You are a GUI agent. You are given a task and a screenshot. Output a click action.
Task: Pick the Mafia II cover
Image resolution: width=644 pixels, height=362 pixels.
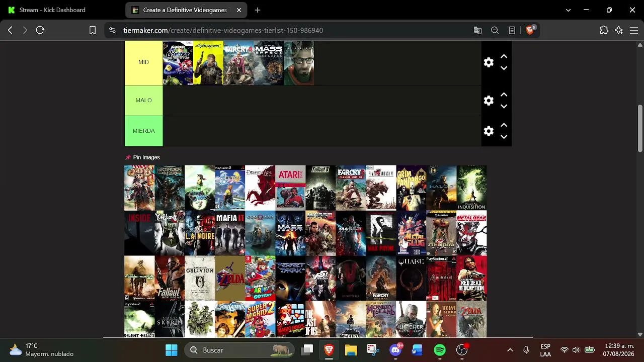pyautogui.click(x=230, y=233)
